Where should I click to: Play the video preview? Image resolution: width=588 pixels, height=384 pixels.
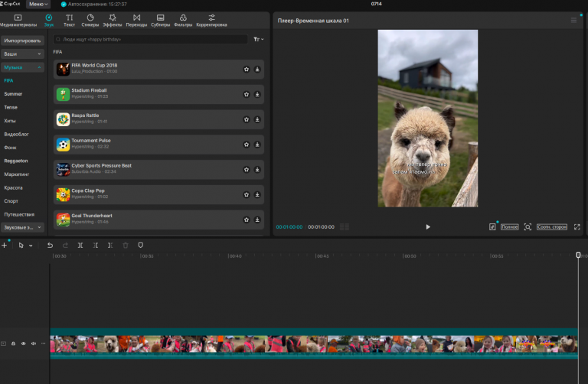pos(428,227)
